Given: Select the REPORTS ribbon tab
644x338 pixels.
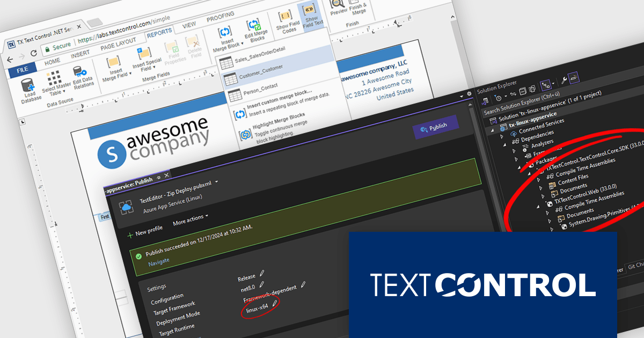Looking at the screenshot, I should (159, 33).
